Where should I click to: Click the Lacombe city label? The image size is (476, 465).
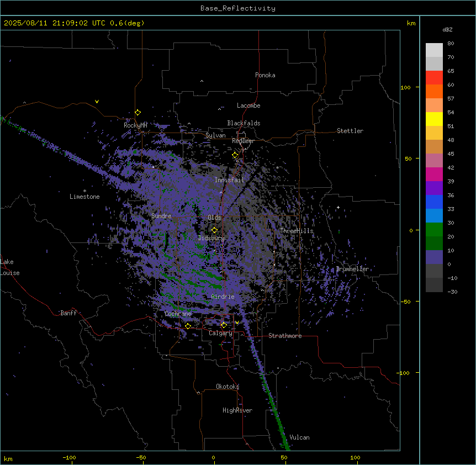pos(248,105)
